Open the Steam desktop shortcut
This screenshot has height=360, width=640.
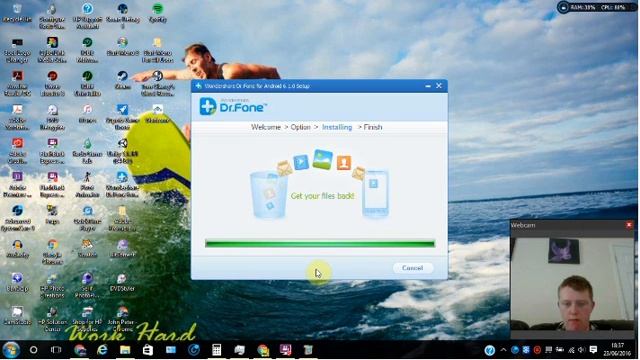(x=122, y=80)
